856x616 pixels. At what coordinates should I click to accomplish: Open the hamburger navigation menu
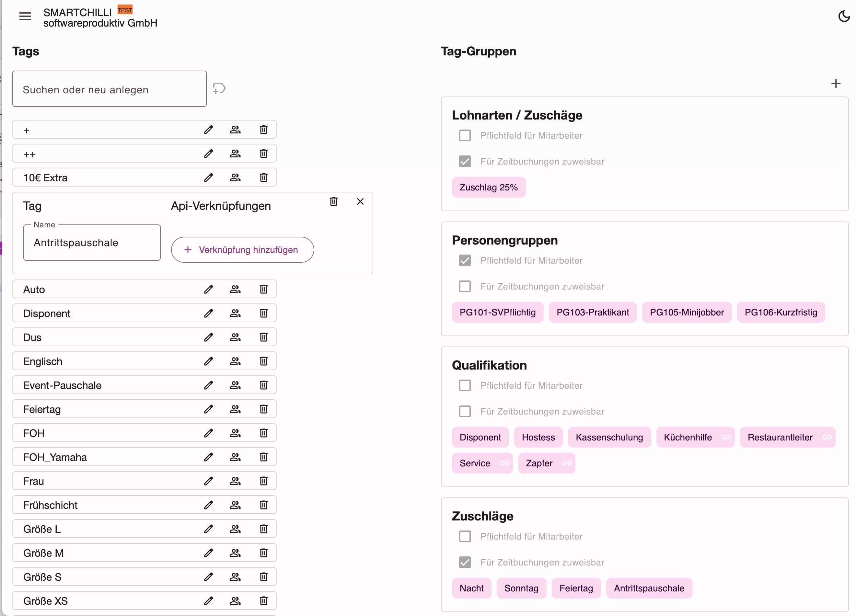[x=25, y=16]
